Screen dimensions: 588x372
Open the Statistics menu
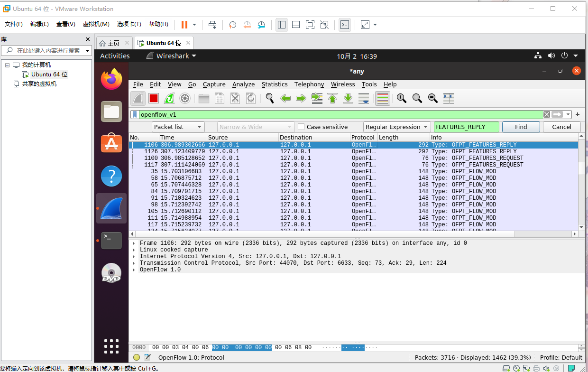275,84
